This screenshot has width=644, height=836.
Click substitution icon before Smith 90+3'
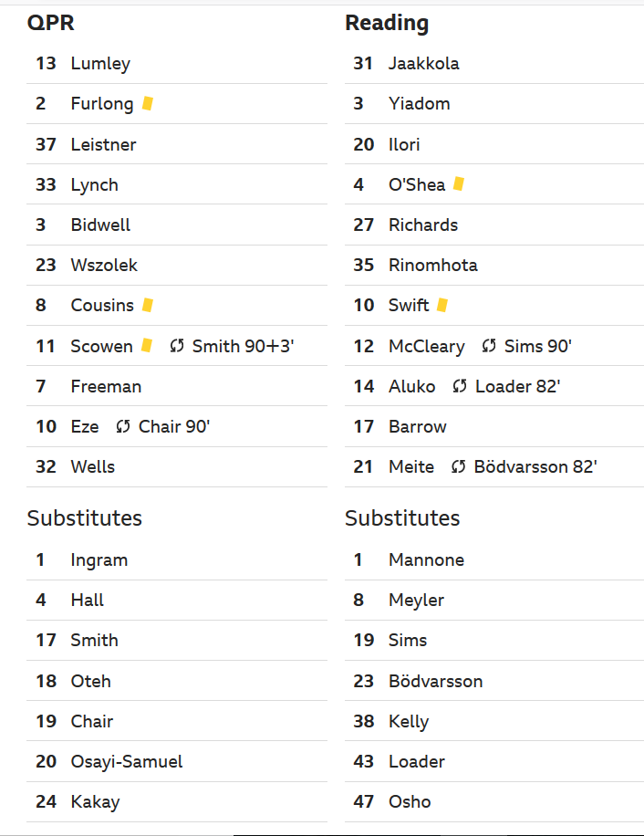[177, 346]
